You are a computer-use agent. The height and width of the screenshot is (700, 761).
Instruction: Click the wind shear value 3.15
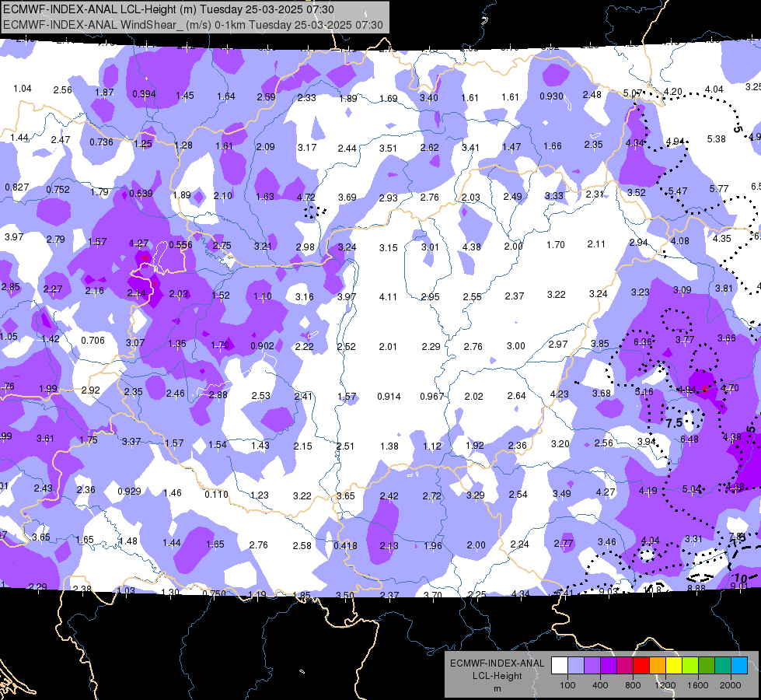coord(388,248)
